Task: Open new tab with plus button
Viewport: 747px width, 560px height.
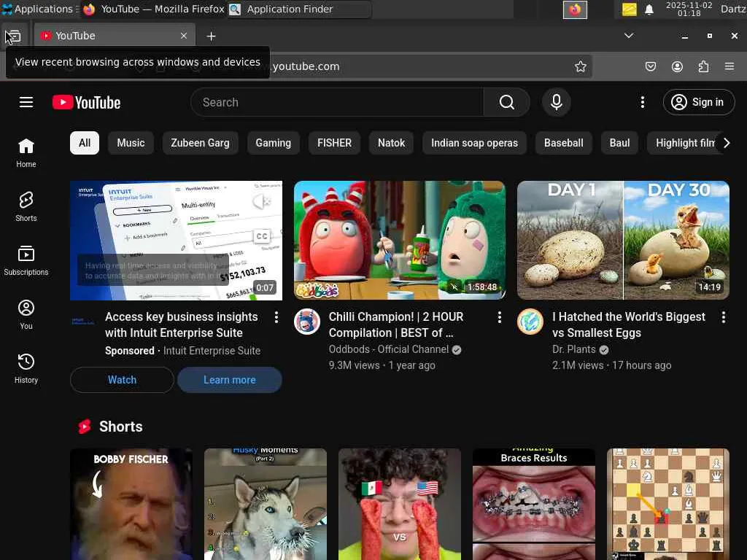Action: pos(211,36)
